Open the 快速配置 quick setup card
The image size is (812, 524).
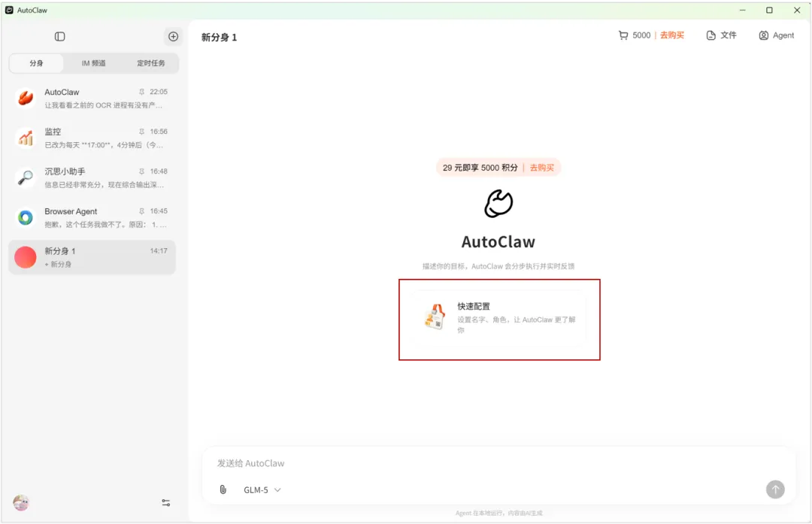click(x=499, y=318)
